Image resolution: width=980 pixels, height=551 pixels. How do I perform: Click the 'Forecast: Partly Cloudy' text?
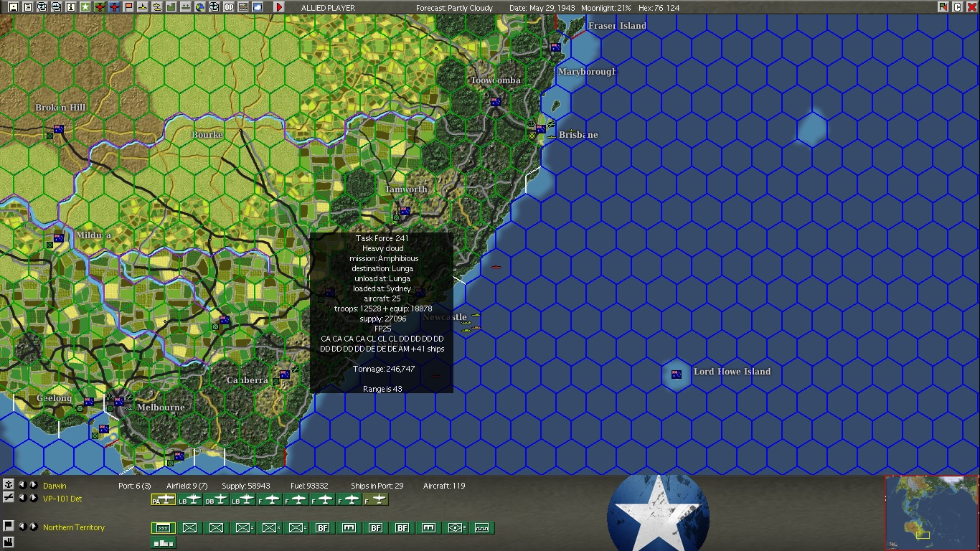pos(455,8)
